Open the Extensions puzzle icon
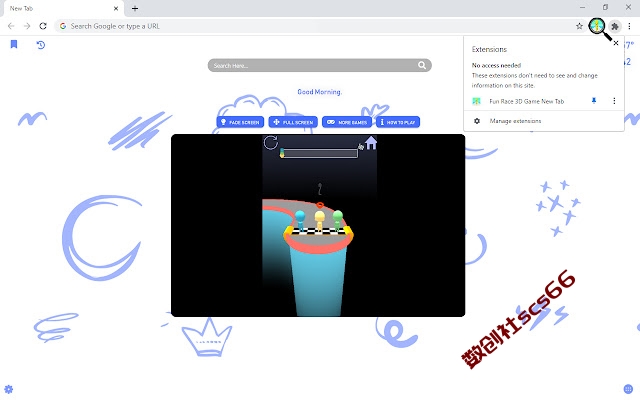Image resolution: width=640 pixels, height=400 pixels. pyautogui.click(x=614, y=27)
